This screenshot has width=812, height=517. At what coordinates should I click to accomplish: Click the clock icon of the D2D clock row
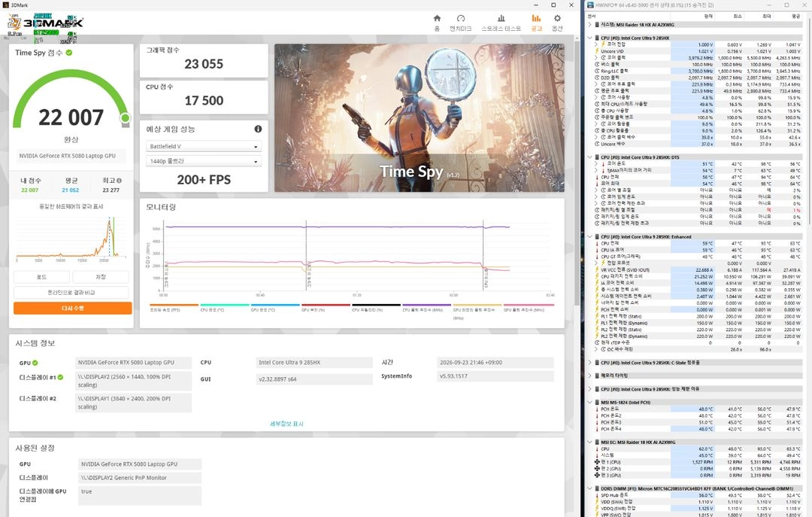598,78
